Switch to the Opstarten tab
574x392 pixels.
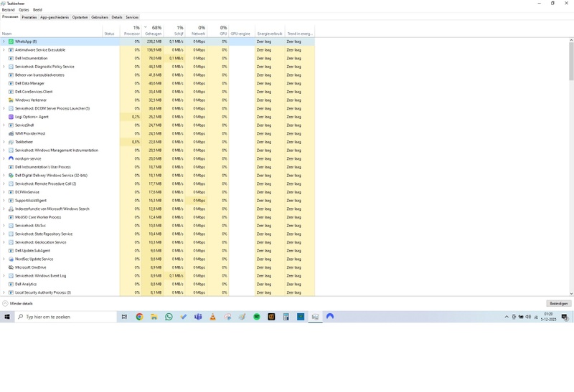[x=80, y=17]
